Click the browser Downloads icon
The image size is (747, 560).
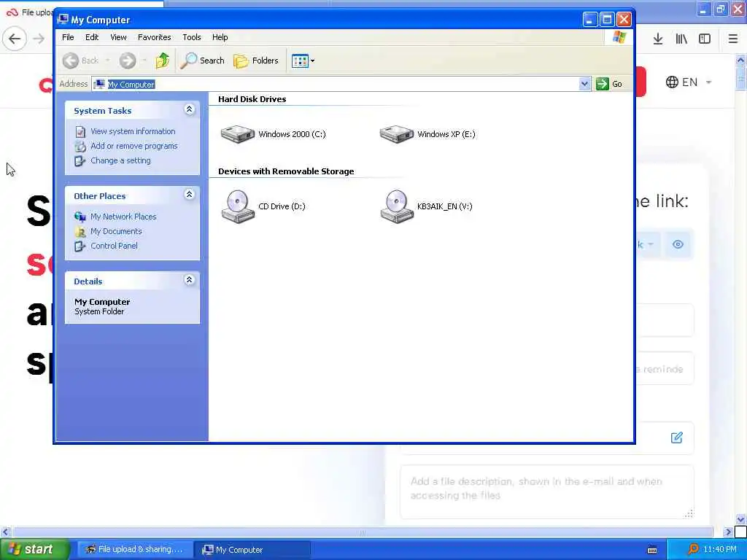[658, 39]
